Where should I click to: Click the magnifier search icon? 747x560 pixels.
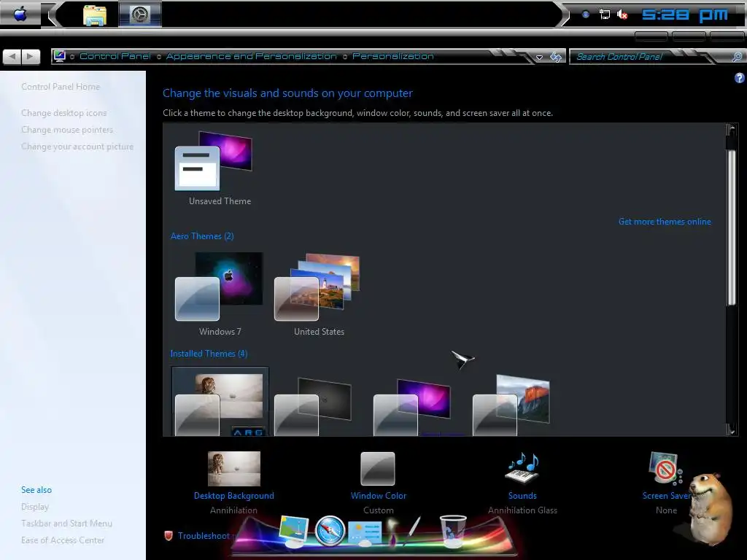click(x=737, y=57)
